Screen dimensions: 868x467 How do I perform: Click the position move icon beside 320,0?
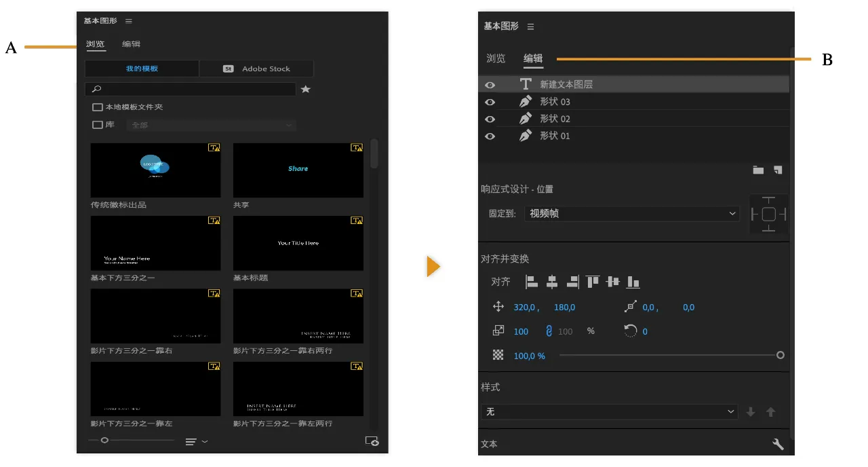click(498, 307)
